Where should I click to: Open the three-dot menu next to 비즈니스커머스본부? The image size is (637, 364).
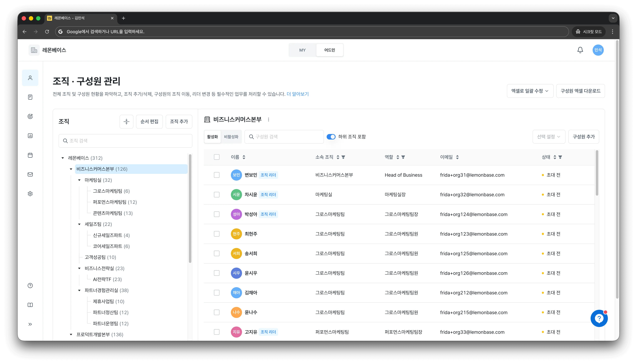click(268, 119)
